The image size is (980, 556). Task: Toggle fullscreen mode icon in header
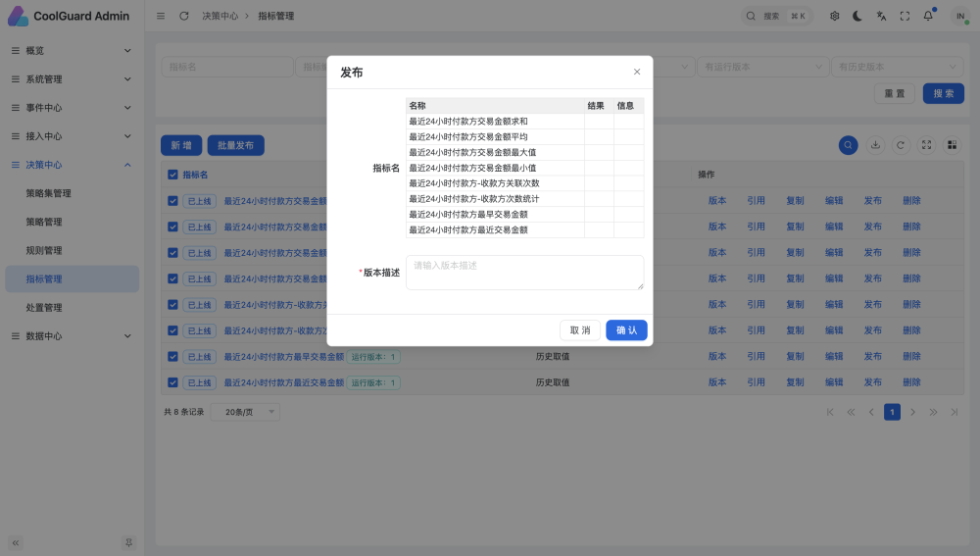click(x=905, y=16)
